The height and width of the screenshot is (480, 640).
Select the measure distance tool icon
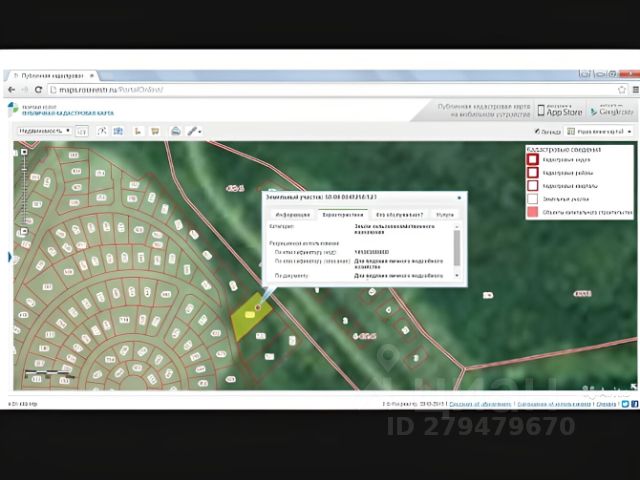pos(102,131)
